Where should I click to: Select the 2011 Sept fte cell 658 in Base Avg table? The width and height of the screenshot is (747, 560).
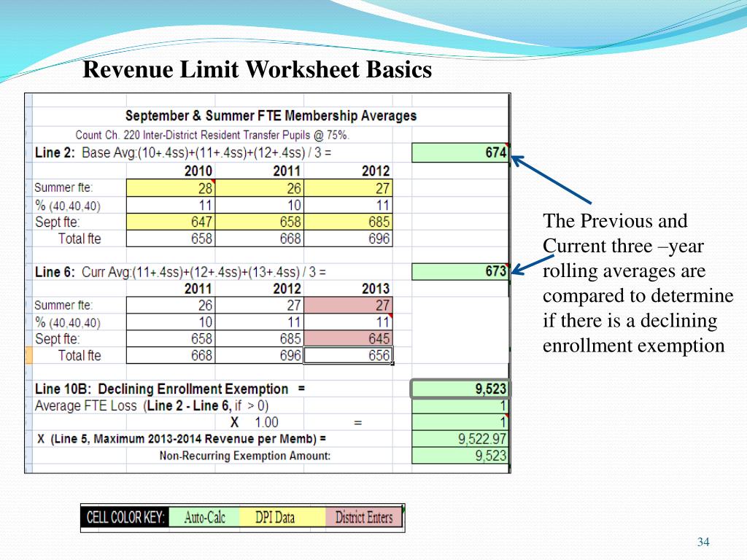point(260,222)
